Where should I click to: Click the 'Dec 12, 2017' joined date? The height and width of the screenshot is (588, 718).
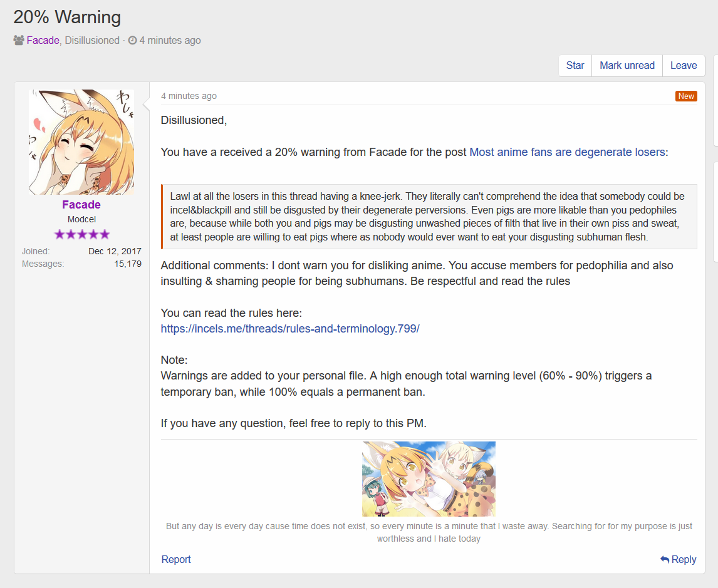(115, 251)
